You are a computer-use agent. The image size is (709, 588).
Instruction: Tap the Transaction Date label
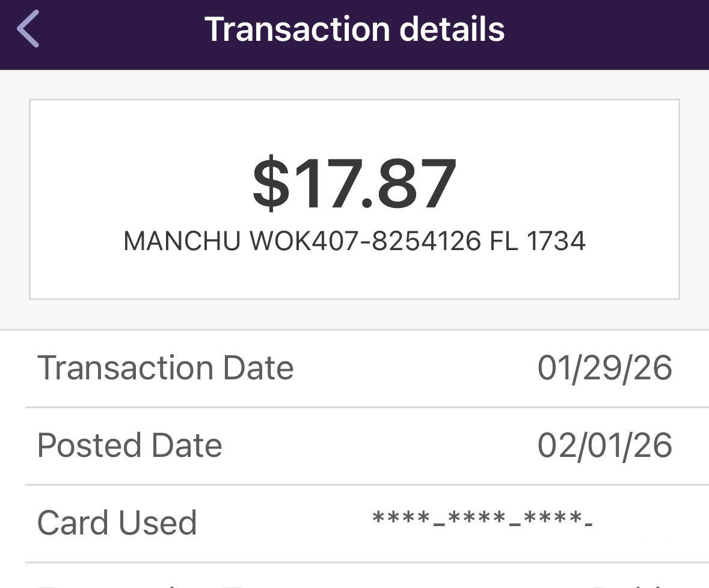coord(165,368)
